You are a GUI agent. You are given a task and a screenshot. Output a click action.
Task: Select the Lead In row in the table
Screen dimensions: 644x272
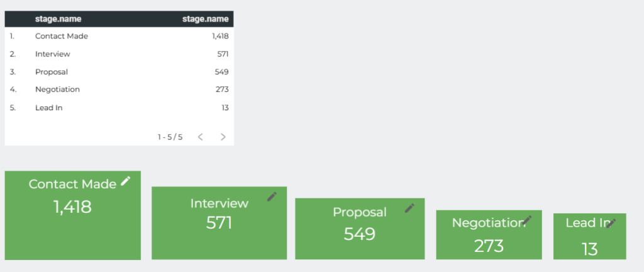[119, 108]
